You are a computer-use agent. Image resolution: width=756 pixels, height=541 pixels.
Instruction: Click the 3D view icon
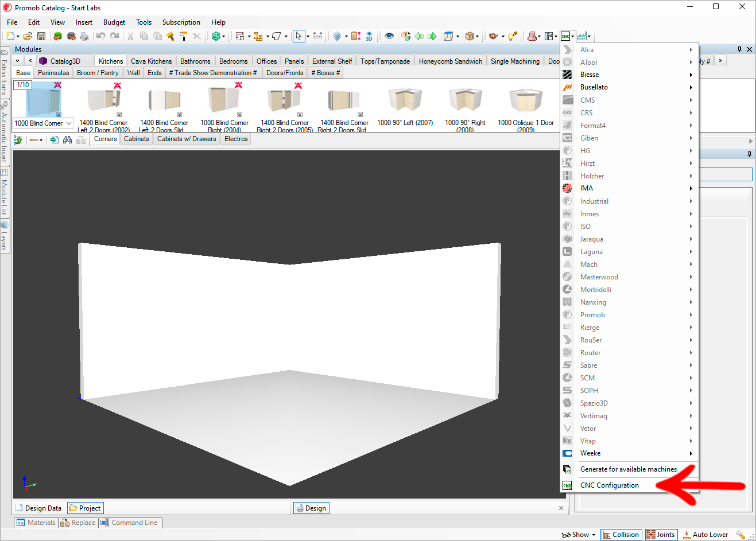(x=369, y=36)
